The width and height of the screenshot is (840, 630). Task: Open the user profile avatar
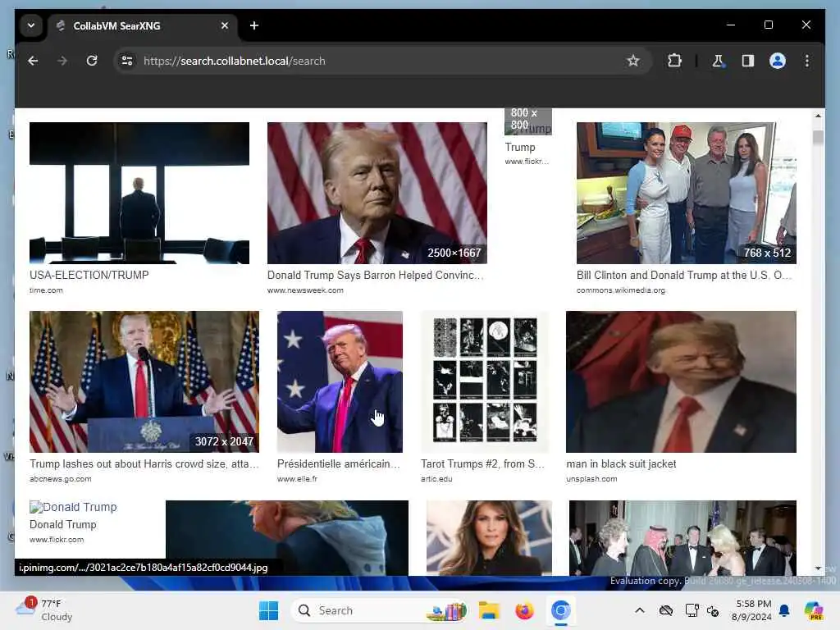[778, 61]
